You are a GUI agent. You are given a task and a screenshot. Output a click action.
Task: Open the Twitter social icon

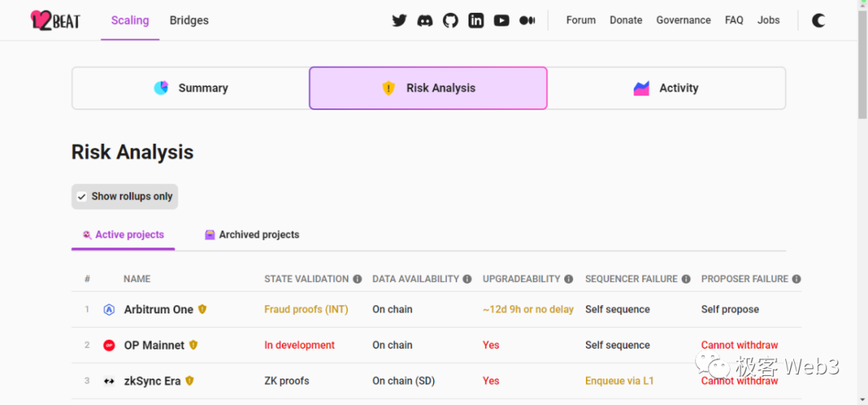click(399, 20)
